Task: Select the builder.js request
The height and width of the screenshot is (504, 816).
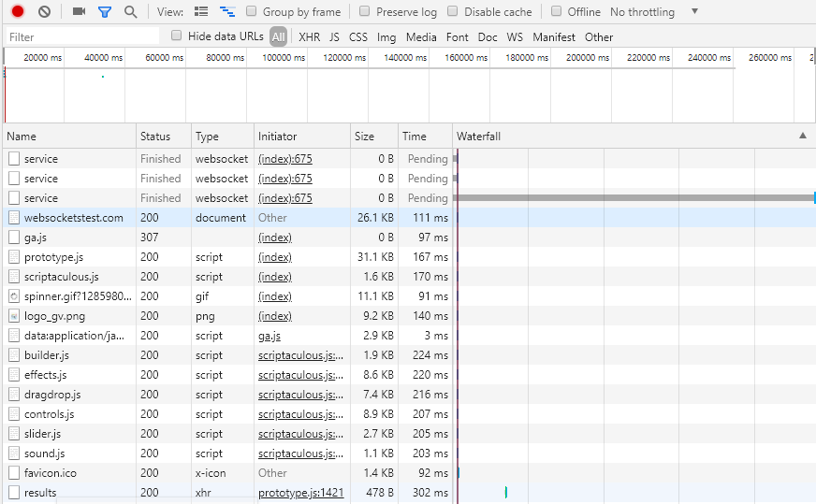Action: [x=409, y=355]
